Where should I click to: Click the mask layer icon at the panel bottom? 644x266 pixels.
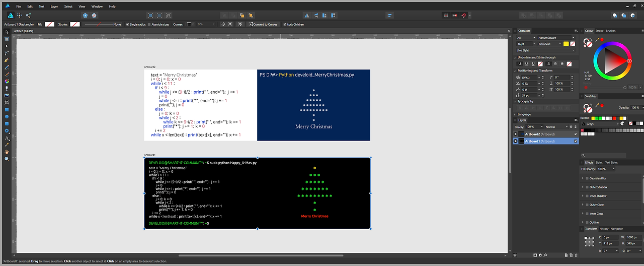pyautogui.click(x=535, y=255)
